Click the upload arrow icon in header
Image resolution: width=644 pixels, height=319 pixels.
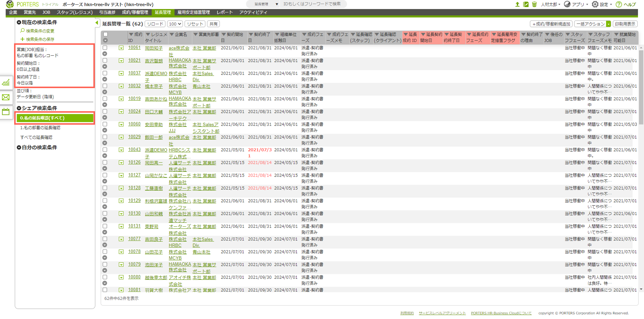[517, 4]
